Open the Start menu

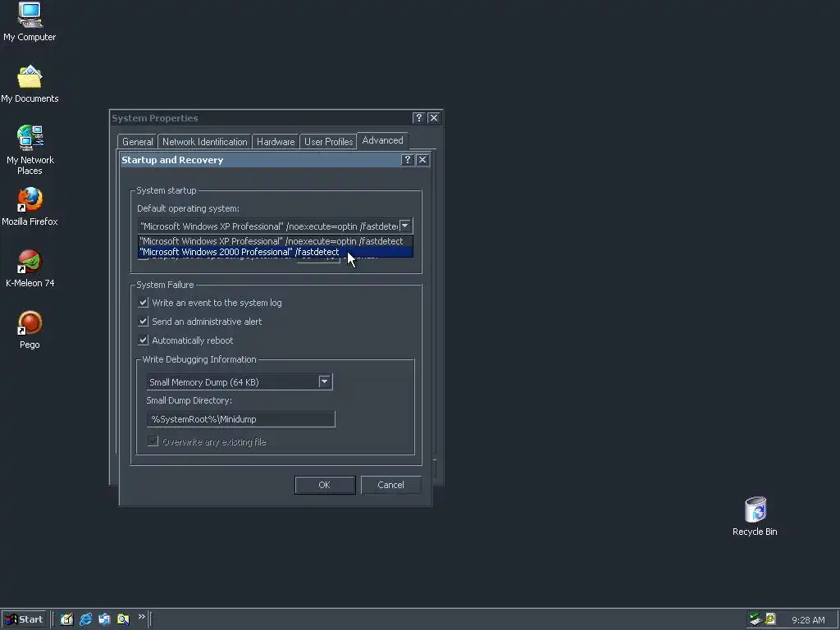click(24, 619)
